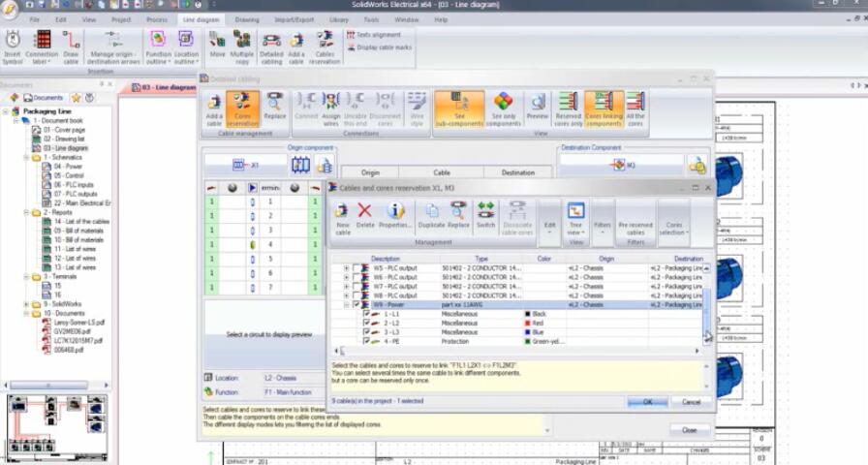This screenshot has height=465, width=868.
Task: Open cable Properties
Action: pyautogui.click(x=394, y=215)
